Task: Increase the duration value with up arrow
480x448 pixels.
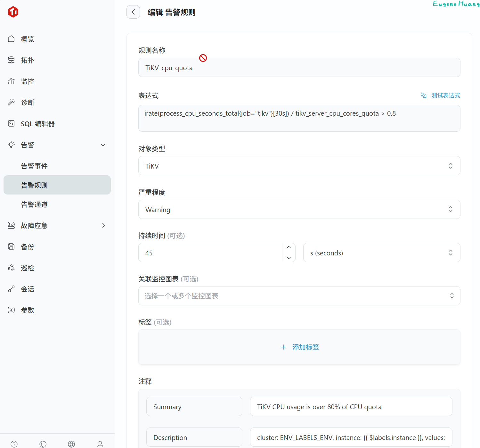Action: coord(289,248)
